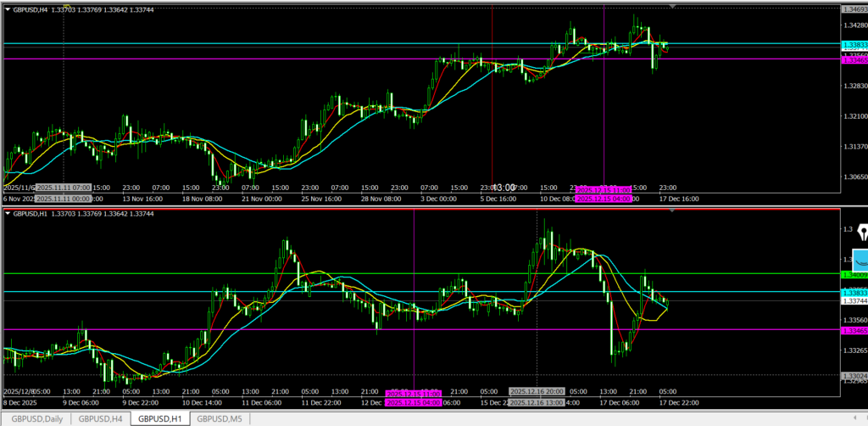This screenshot has width=868, height=426.
Task: Click the 1.34693 price label on H4 chart
Action: coord(854,9)
